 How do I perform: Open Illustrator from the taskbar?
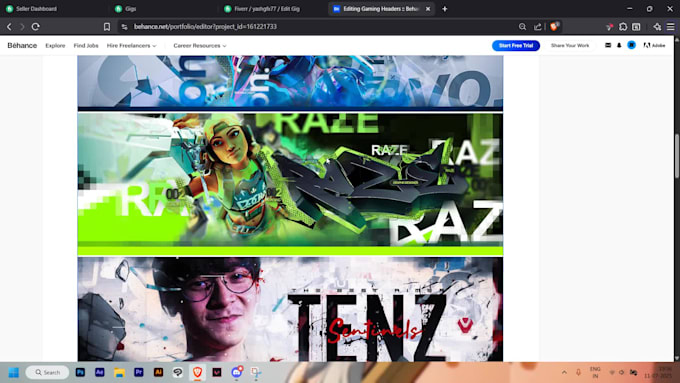(x=158, y=372)
